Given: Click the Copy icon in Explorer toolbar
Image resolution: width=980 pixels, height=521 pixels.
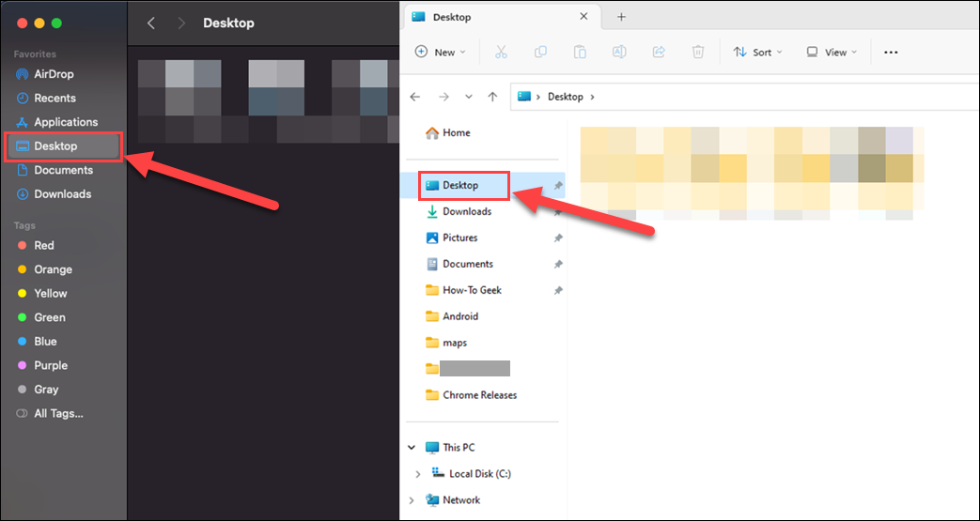Looking at the screenshot, I should click(x=541, y=53).
